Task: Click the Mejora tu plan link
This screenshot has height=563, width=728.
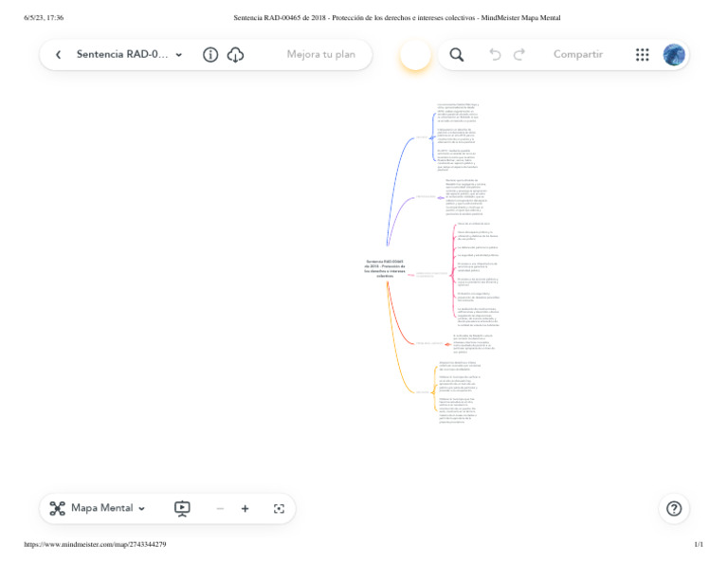Action: [x=320, y=54]
